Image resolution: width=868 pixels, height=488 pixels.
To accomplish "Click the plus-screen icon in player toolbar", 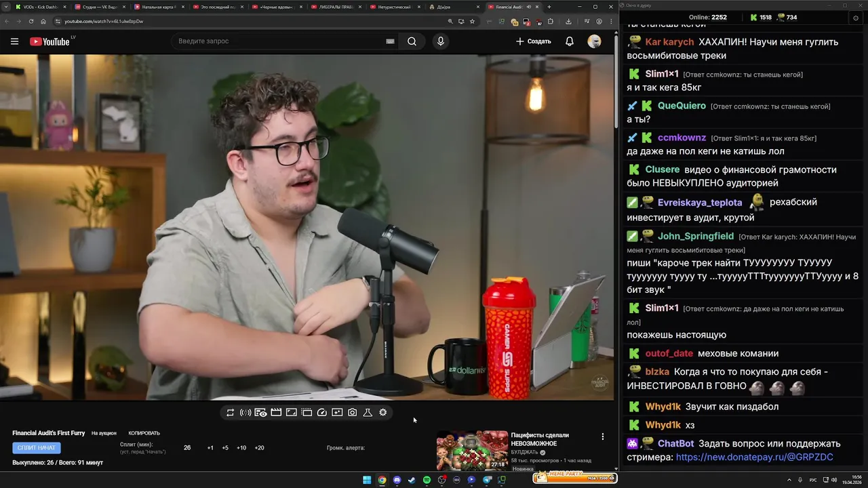I will point(337,412).
